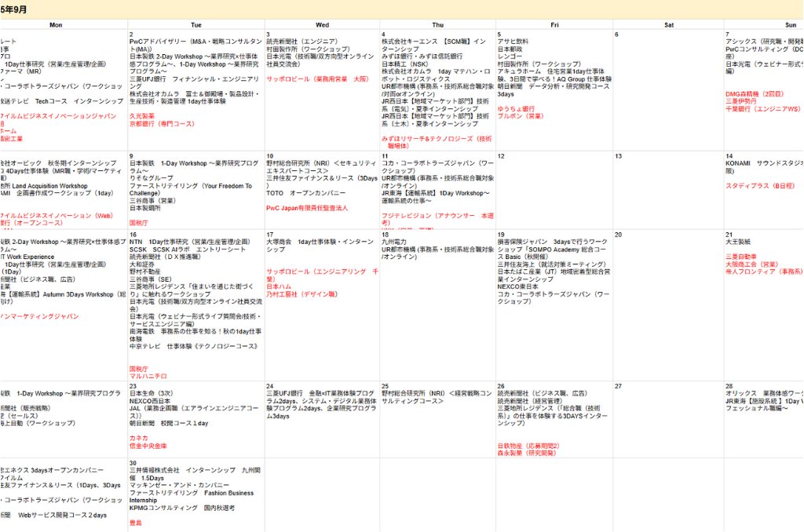Open the 'PwCアドバイザリー' entry on the 2nd
The width and height of the screenshot is (804, 532).
point(196,45)
